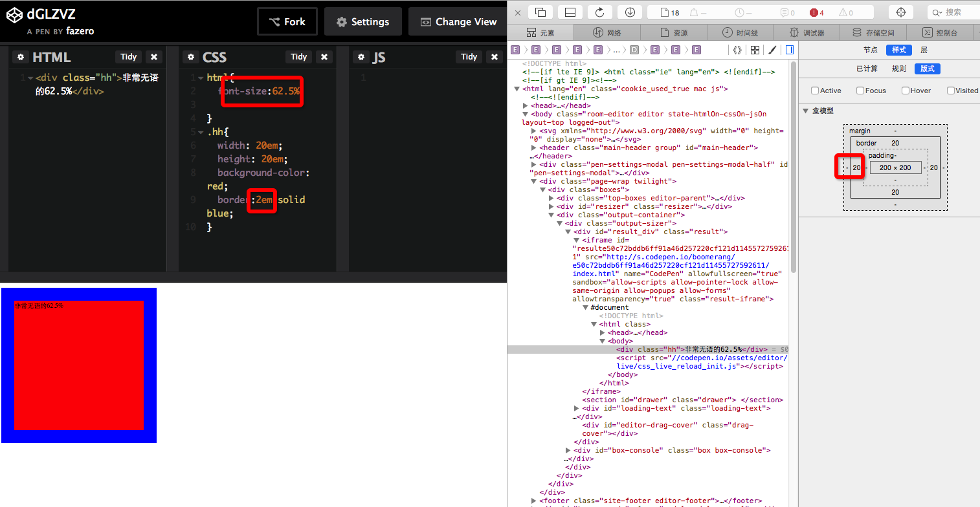Dock inspector to bottom of window
980x507 pixels.
(570, 12)
